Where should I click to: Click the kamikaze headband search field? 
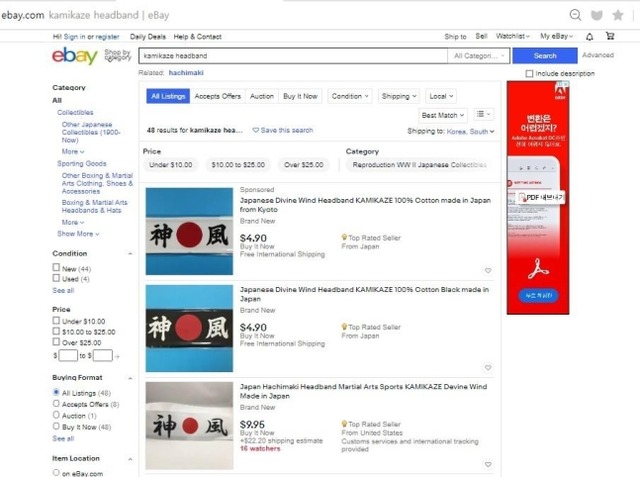coord(293,56)
